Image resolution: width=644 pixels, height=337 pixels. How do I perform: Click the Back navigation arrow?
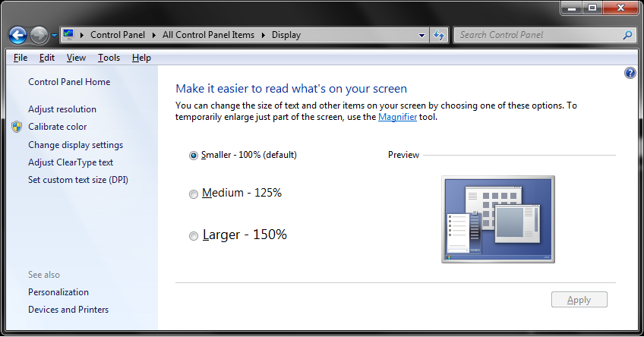17,36
